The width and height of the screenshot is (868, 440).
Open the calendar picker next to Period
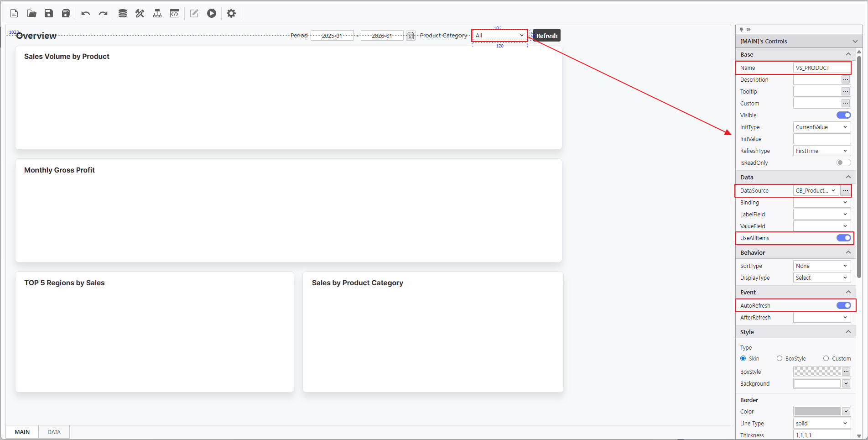411,36
